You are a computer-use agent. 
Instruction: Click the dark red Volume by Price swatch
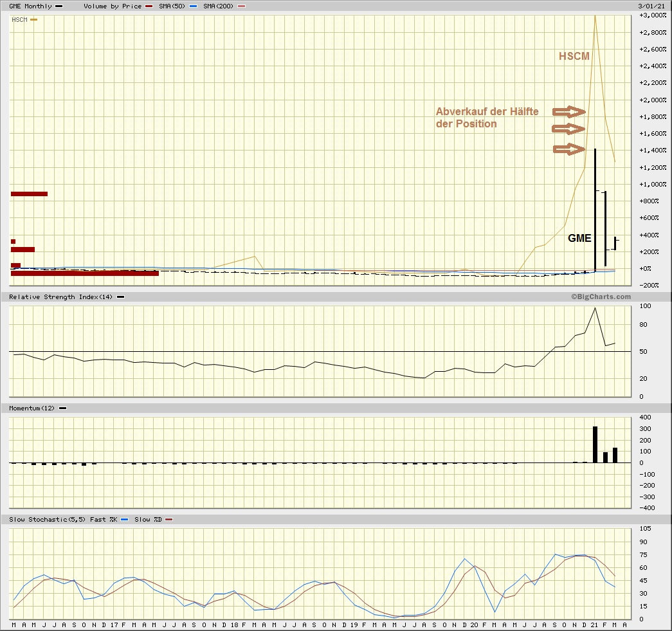149,6
